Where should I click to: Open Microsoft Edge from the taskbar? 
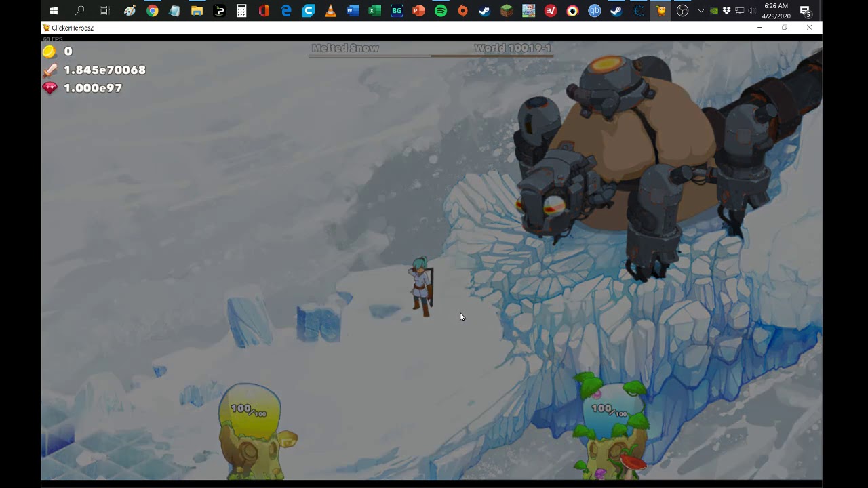pyautogui.click(x=286, y=11)
